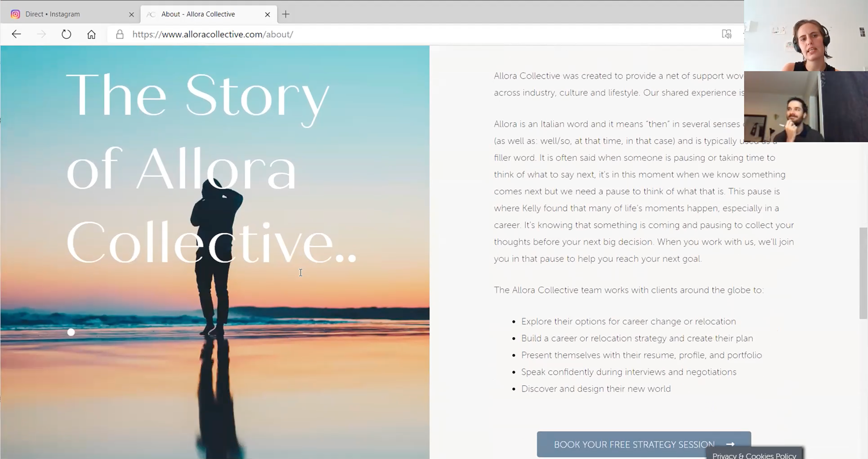The width and height of the screenshot is (868, 459).
Task: Select the About - Allora Collective tab
Action: [208, 14]
